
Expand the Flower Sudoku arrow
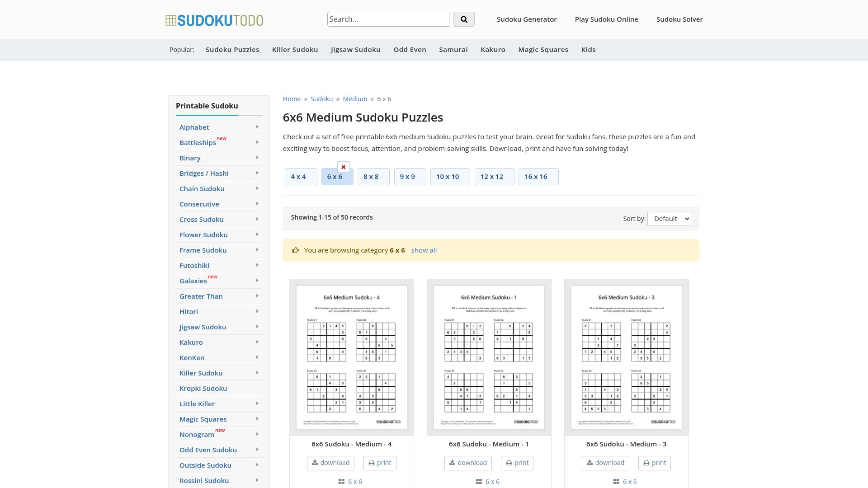pos(257,235)
